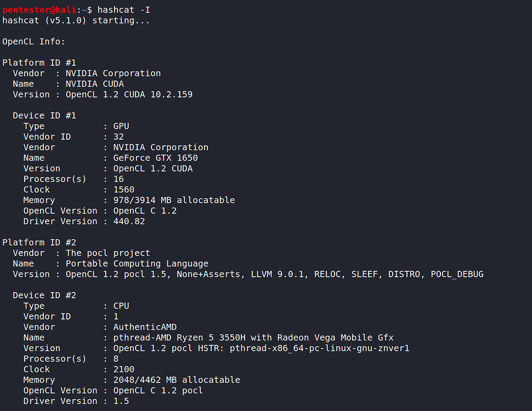Click the driver version '440.82'
The image size is (532, 411).
point(129,221)
